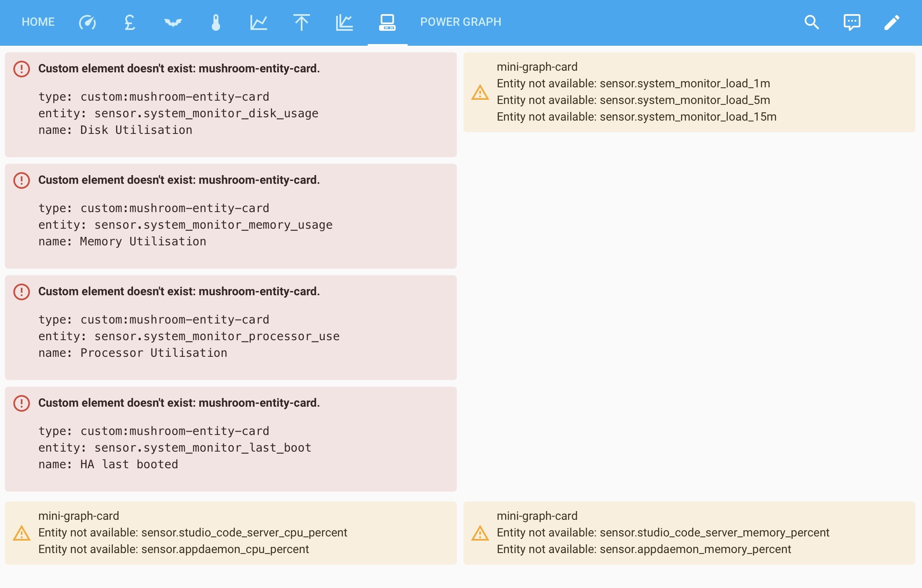Image resolution: width=922 pixels, height=588 pixels.
Task: Open the pound currency tab
Action: 130,22
